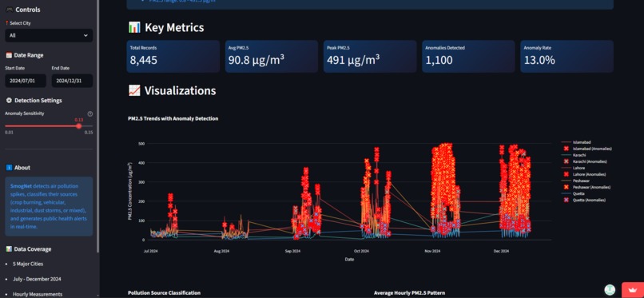The width and height of the screenshot is (644, 298).
Task: Click the Dec 2024 x-axis label
Action: pyautogui.click(x=502, y=251)
